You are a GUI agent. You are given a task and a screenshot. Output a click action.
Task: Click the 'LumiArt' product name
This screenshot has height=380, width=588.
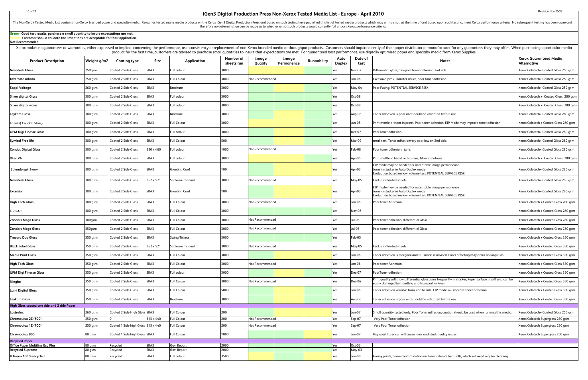click(x=16, y=211)
